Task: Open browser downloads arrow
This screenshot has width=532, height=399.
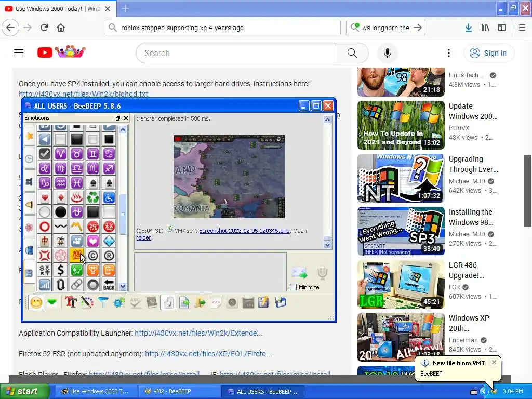Action: (x=468, y=28)
